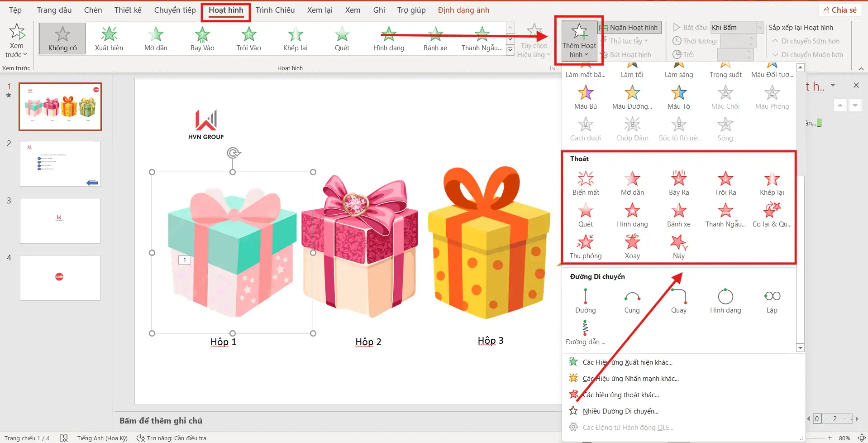
Task: Choose the Lặp motion path icon
Action: pyautogui.click(x=772, y=301)
